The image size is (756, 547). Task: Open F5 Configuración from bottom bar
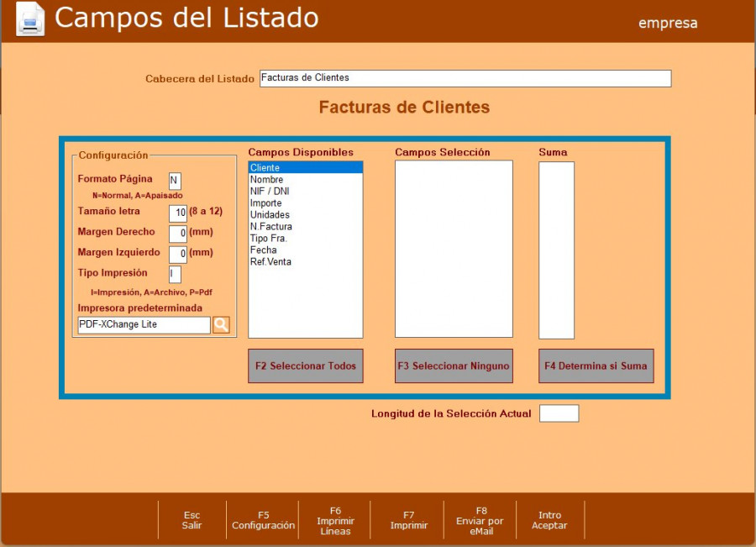pyautogui.click(x=264, y=520)
